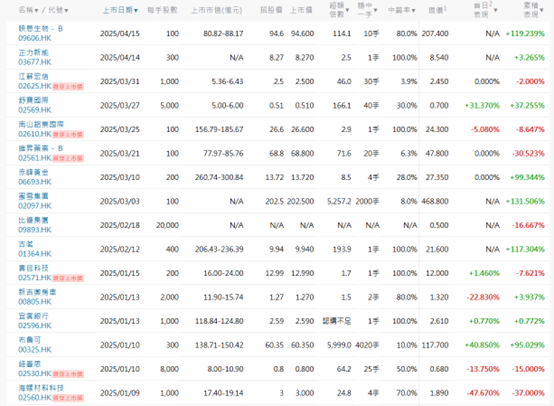Open stock code 03677.HK link
554x406 pixels.
pos(35,62)
